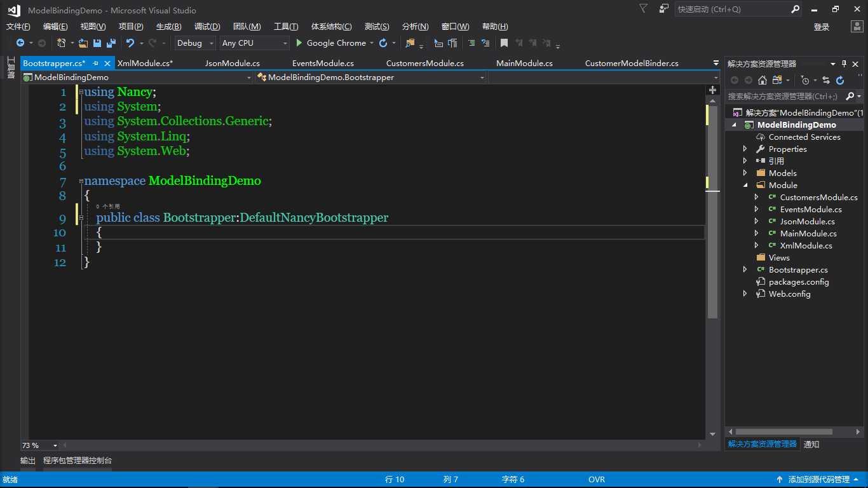
Task: Click the Open File folder icon
Action: [x=83, y=43]
